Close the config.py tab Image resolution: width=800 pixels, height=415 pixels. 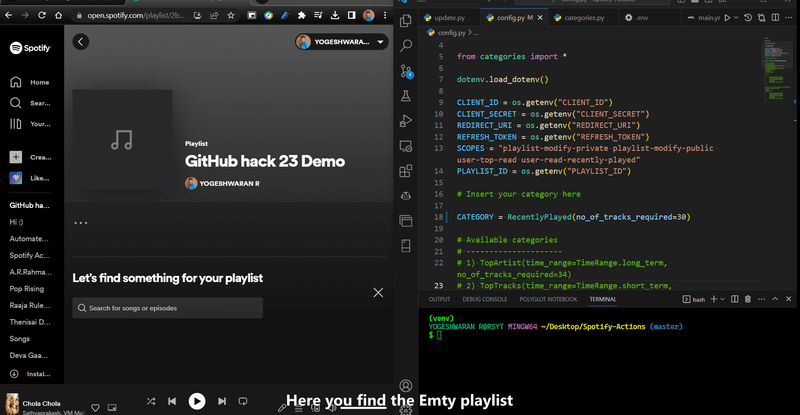point(540,18)
